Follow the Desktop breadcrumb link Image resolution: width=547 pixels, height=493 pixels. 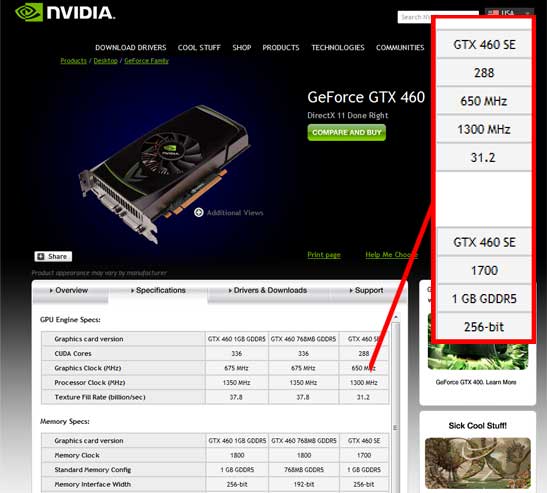105,61
